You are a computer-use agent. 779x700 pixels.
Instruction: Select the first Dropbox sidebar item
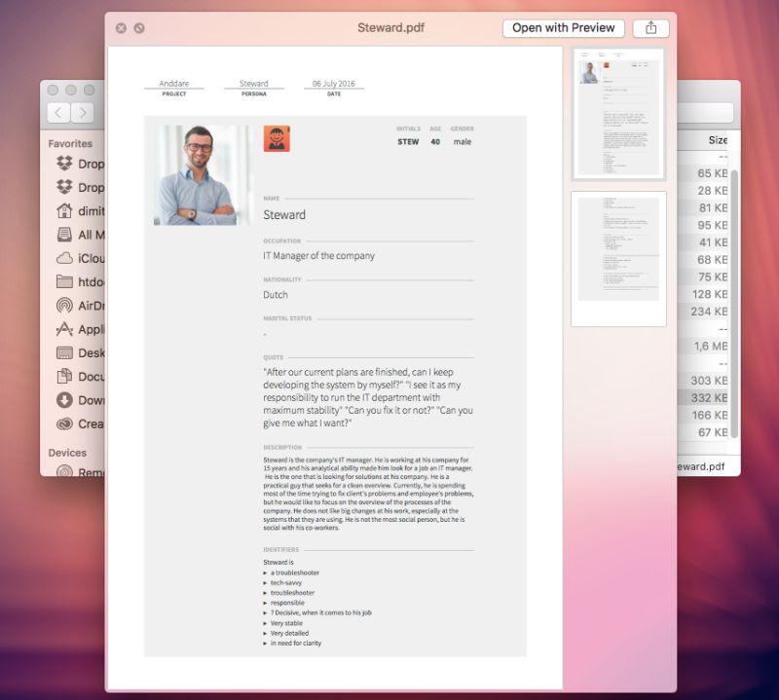tap(83, 163)
